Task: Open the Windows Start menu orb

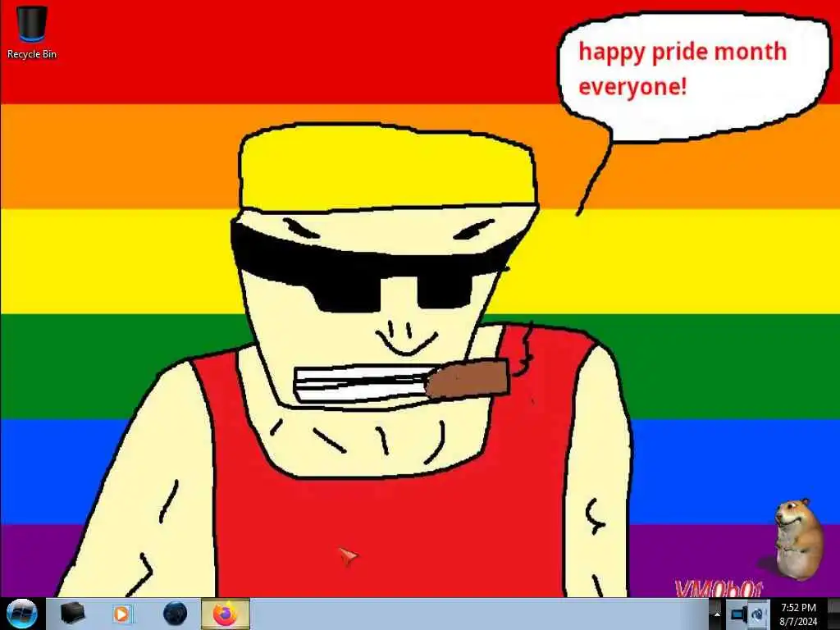Action: (x=22, y=614)
